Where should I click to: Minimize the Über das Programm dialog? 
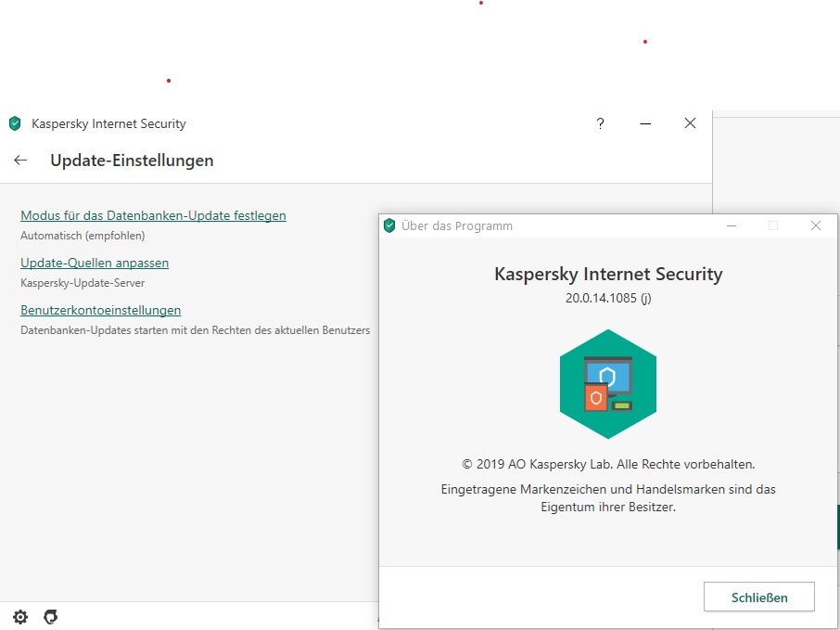(732, 225)
